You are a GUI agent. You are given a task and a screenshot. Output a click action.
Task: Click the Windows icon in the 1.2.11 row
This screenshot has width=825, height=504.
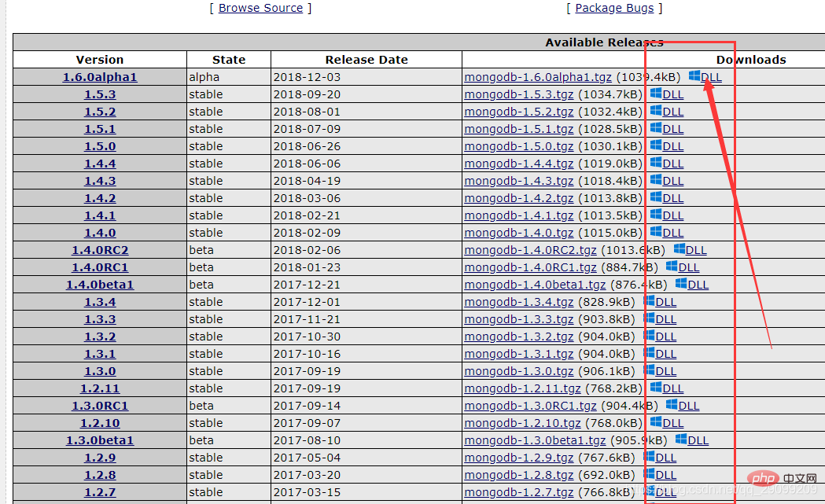tap(656, 388)
